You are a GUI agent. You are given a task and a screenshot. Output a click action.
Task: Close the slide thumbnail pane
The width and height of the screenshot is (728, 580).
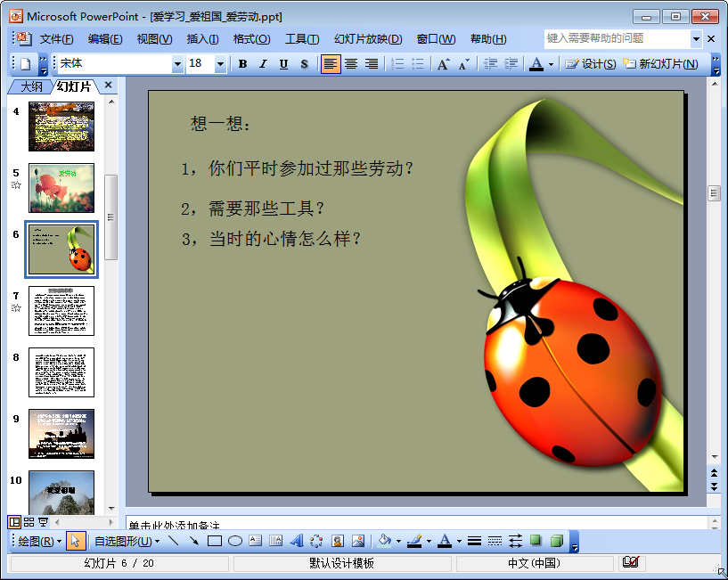(108, 85)
